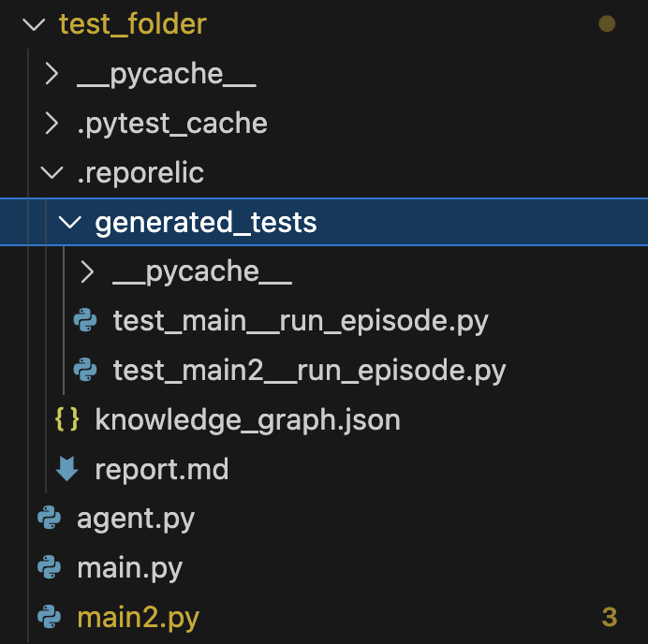The image size is (648, 644).
Task: Expand the top-level __pycache__ folder chevron
Action: [x=52, y=74]
